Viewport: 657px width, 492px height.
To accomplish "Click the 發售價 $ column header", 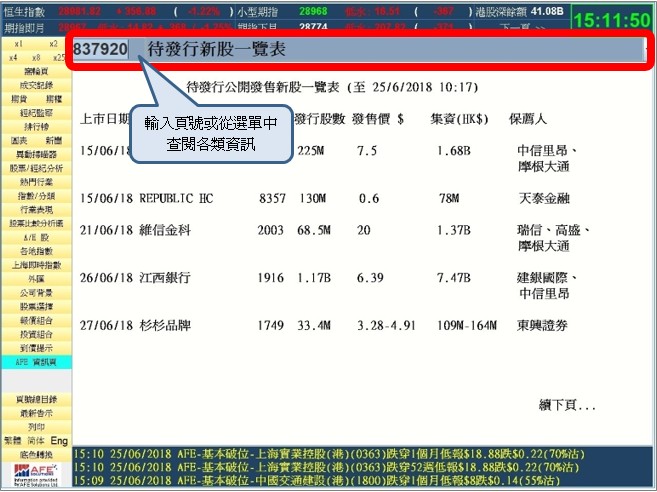I will (378, 119).
